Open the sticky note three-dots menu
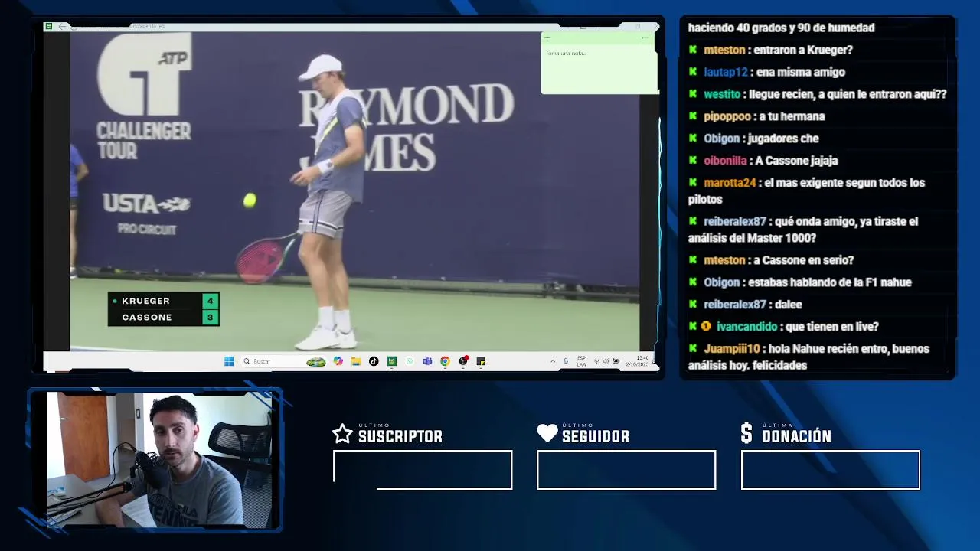Viewport: 980px width, 551px height. point(645,37)
